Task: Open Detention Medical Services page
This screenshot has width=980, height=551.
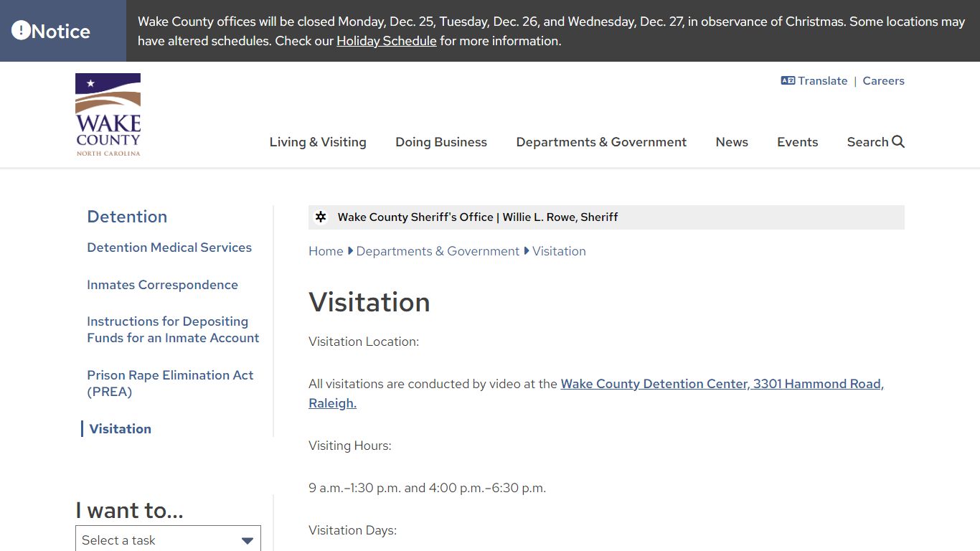Action: (169, 248)
